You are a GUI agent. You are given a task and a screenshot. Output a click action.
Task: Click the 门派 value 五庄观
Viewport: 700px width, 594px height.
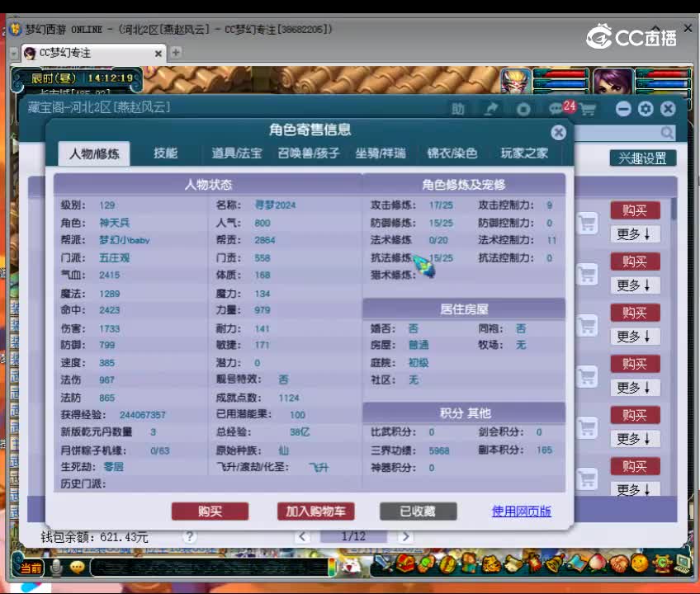coord(114,258)
